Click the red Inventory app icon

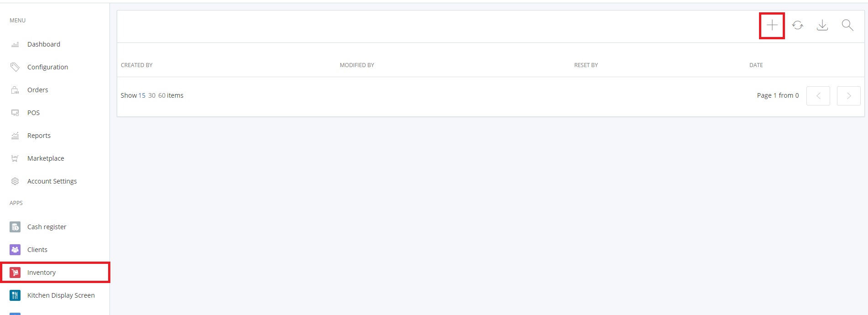pos(15,273)
